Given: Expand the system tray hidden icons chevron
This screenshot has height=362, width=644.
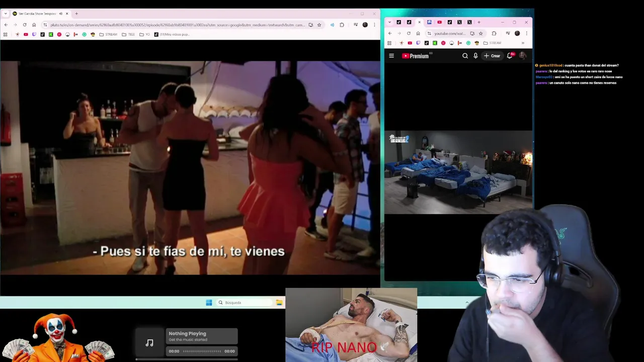Looking at the screenshot, I should click(x=467, y=303).
